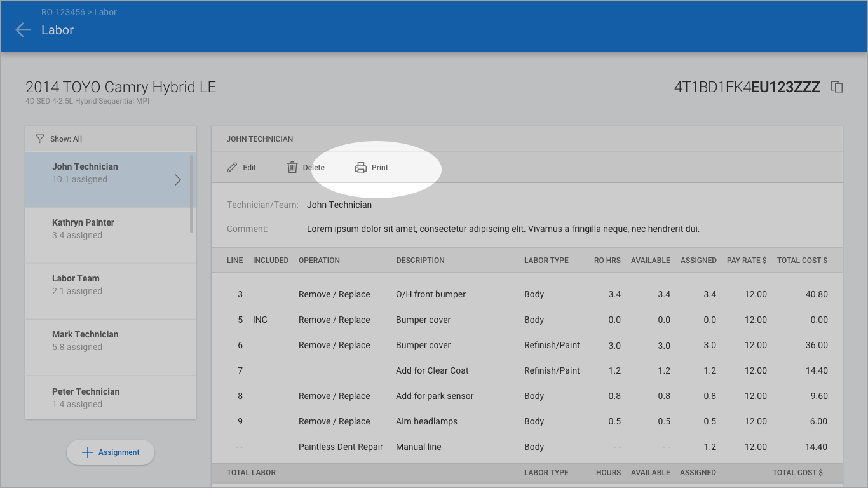Image resolution: width=868 pixels, height=488 pixels.
Task: Click the RO 123456 breadcrumb link
Action: pos(63,12)
